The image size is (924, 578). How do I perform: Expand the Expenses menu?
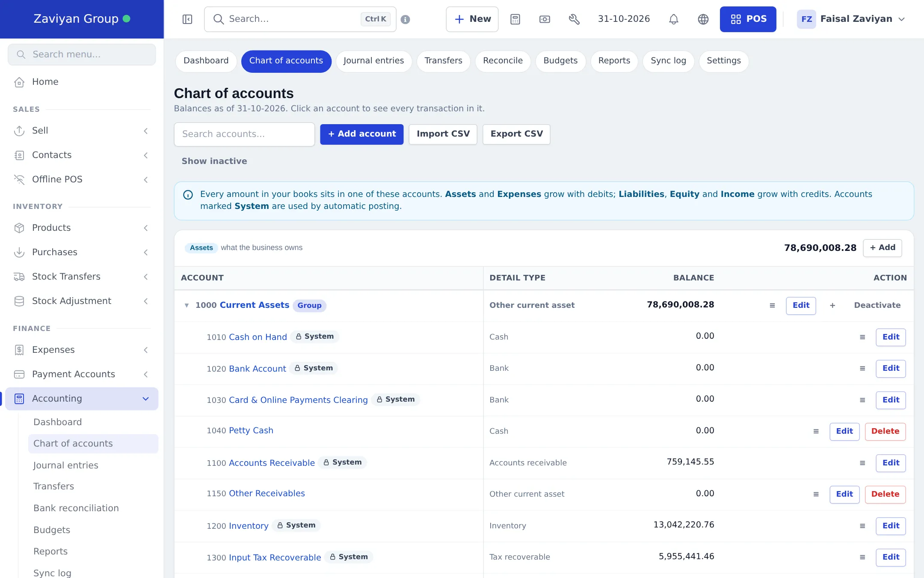tap(82, 350)
